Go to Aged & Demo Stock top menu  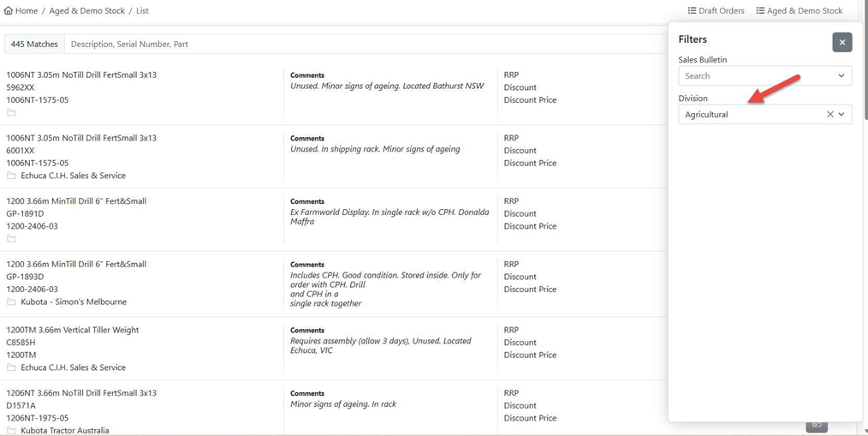point(804,11)
